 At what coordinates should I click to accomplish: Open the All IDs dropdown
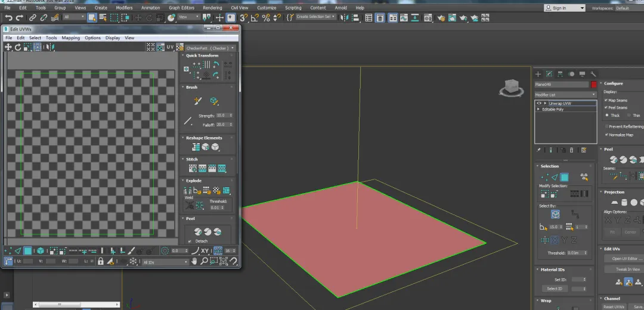coord(165,262)
